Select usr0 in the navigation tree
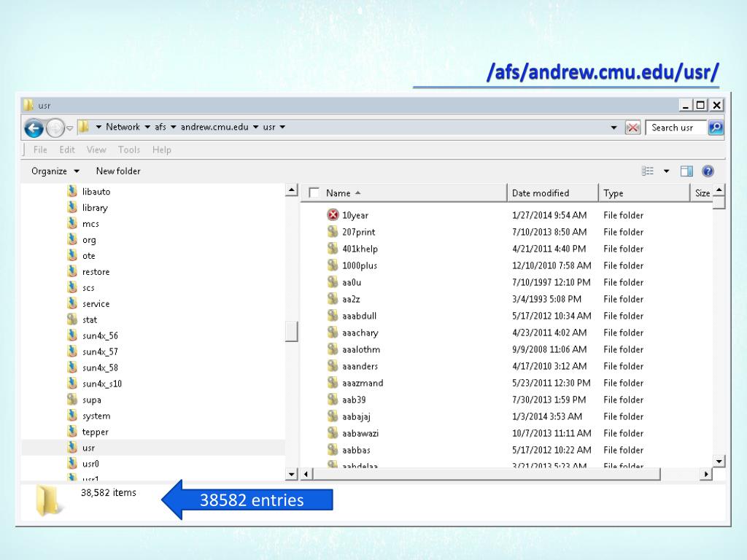The image size is (747, 560). coord(90,463)
